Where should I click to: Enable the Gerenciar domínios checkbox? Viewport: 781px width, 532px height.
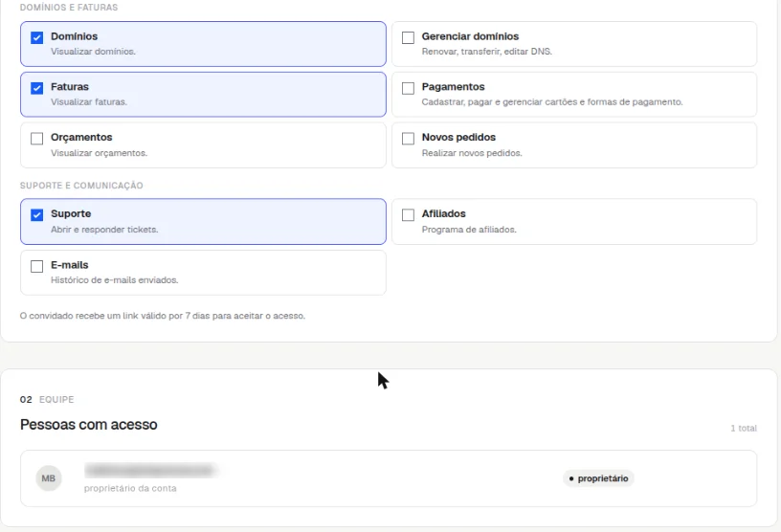(x=408, y=38)
